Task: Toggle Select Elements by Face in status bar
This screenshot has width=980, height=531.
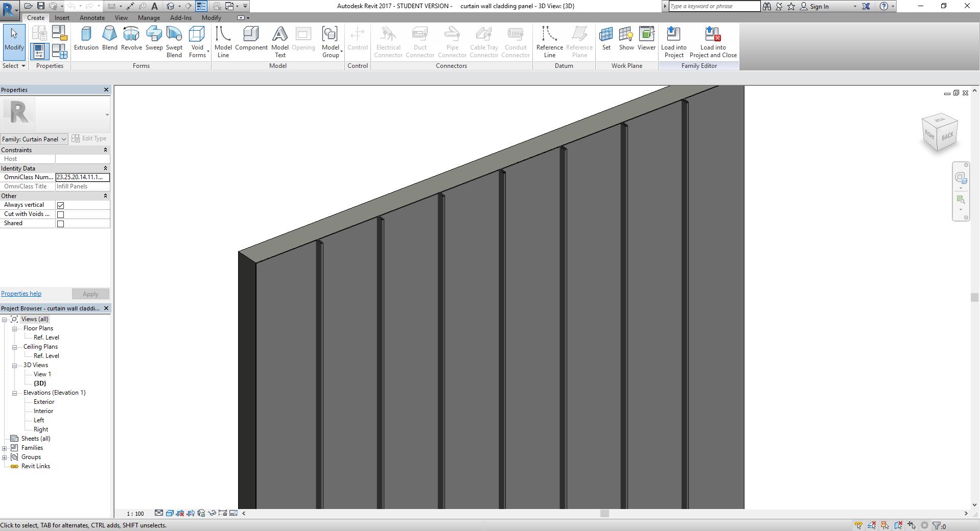Action: click(x=898, y=525)
